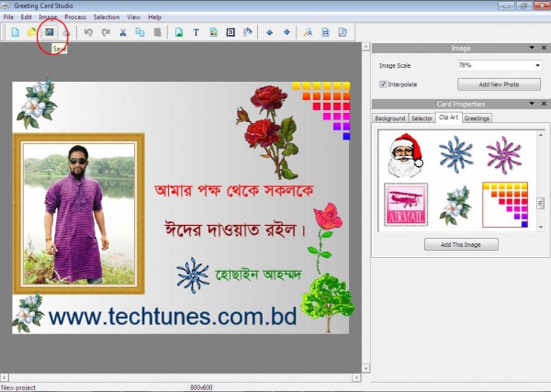Click the canvas vertical scroll-up arrow
This screenshot has height=392, width=551.
[x=365, y=47]
